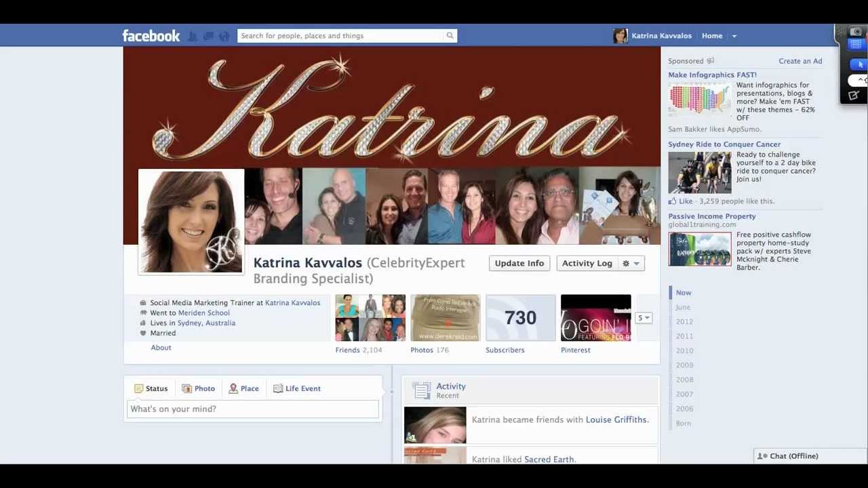Open Subscribers label
Image resolution: width=868 pixels, height=488 pixels.
click(x=505, y=350)
